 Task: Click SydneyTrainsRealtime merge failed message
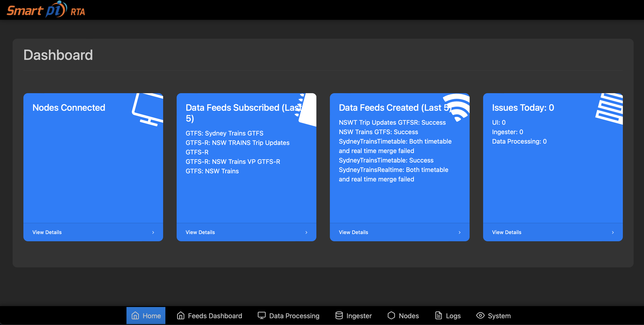click(394, 174)
